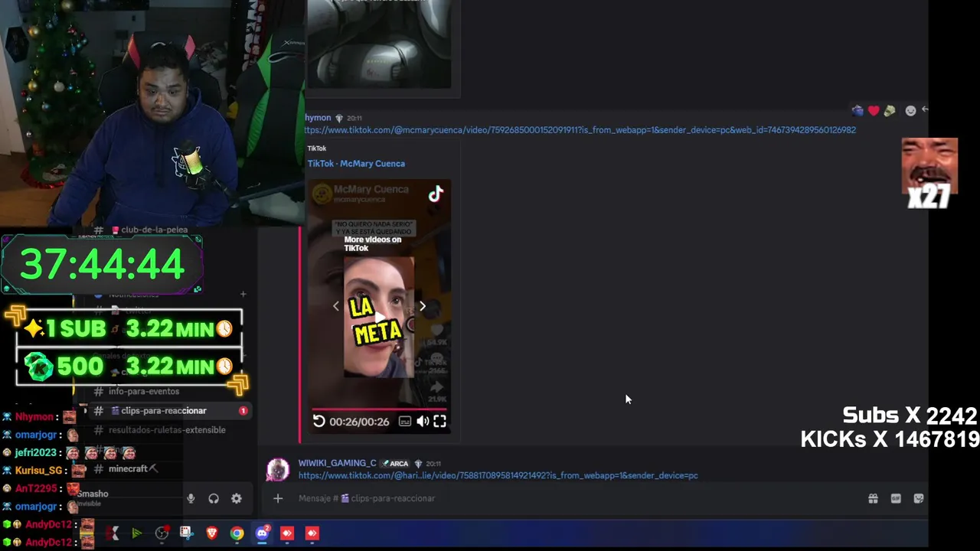The width and height of the screenshot is (980, 551).
Task: Click the TikTok logo on the embed
Action: pyautogui.click(x=436, y=194)
